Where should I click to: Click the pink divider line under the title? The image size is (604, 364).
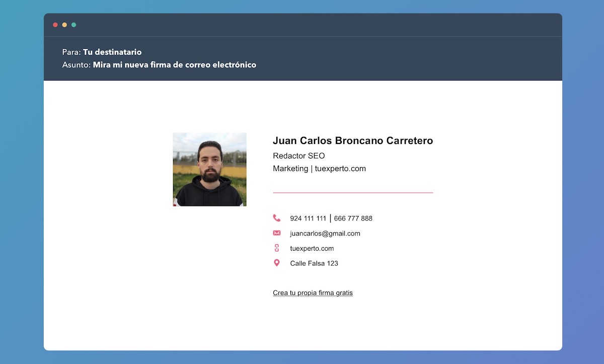pyautogui.click(x=353, y=192)
